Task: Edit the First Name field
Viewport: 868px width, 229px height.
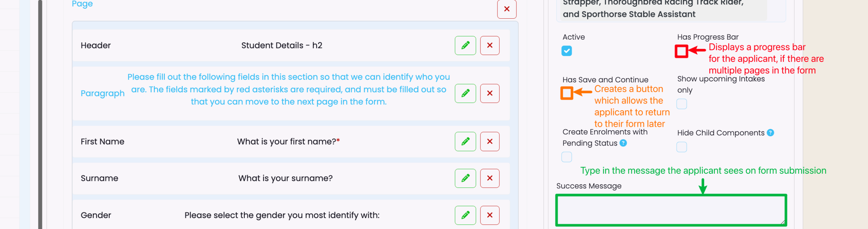Action: pos(465,141)
